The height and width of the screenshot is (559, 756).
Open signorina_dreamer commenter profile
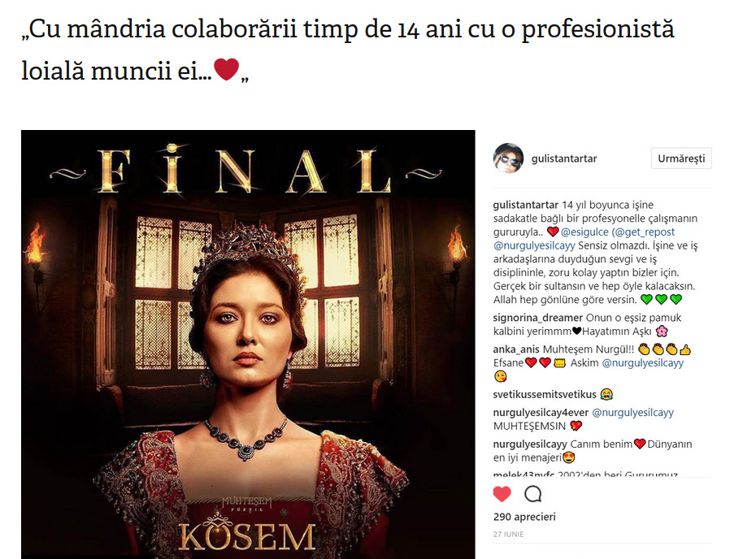(x=537, y=318)
